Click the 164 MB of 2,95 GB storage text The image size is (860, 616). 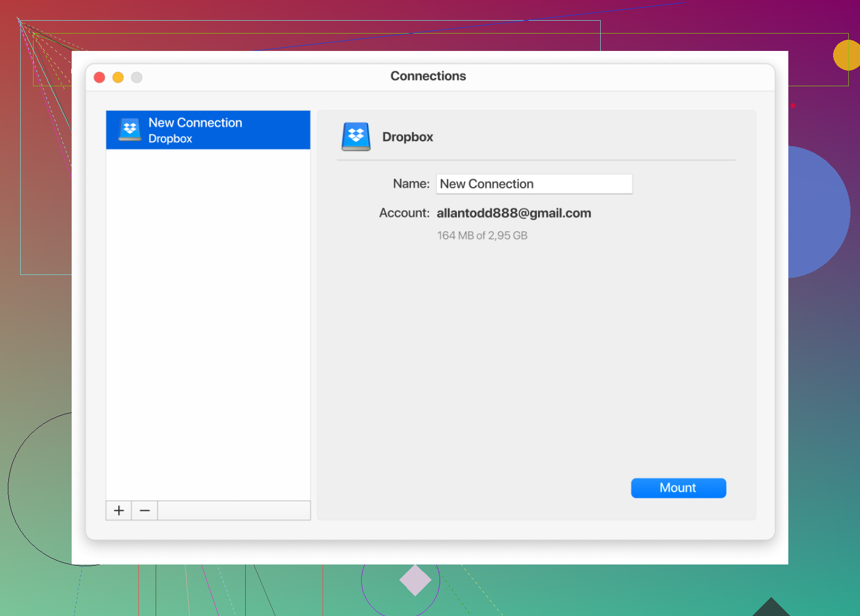[482, 236]
